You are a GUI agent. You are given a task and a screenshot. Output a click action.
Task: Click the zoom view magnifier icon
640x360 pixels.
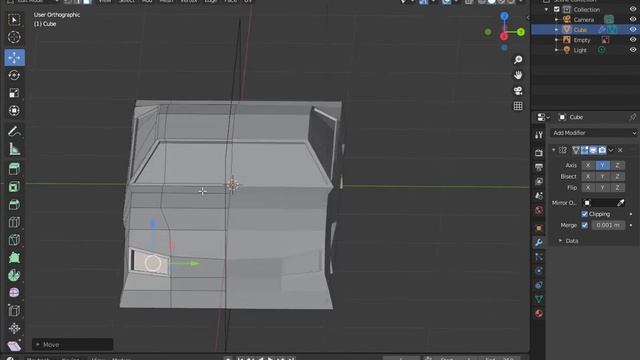tap(518, 60)
